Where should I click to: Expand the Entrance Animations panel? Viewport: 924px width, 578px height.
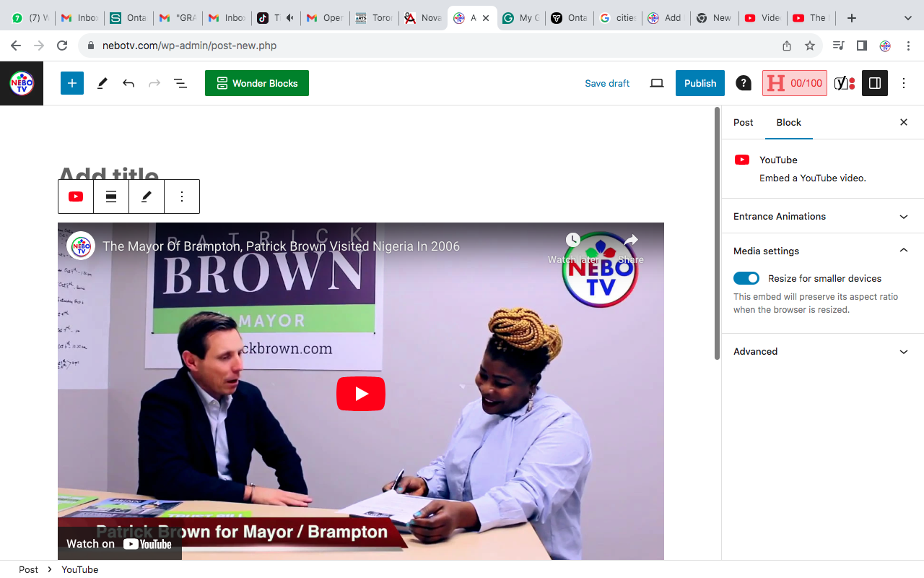pos(823,216)
